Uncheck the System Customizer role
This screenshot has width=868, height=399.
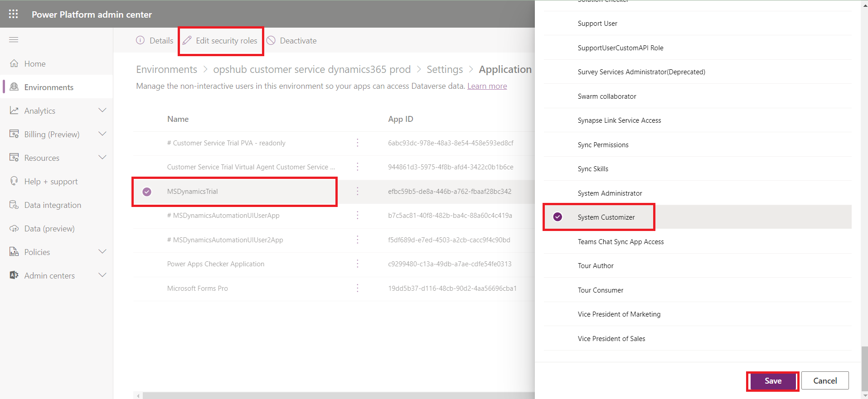(558, 217)
